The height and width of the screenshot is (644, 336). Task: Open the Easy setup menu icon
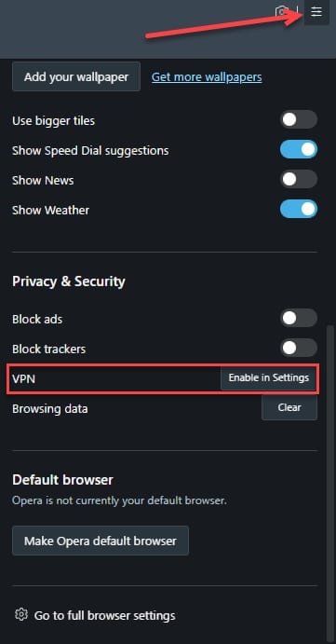point(316,12)
